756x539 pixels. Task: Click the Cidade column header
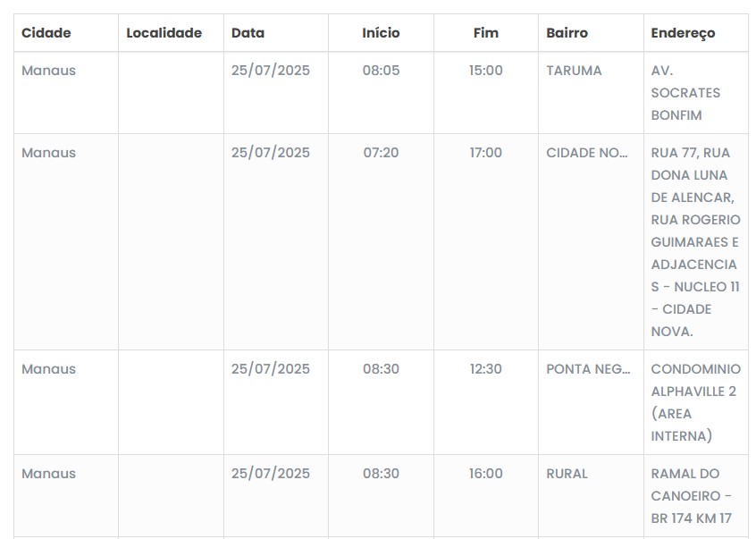point(46,33)
